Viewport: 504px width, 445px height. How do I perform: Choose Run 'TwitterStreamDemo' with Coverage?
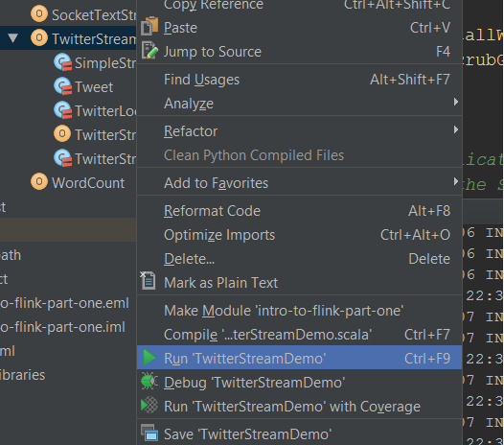(x=299, y=407)
